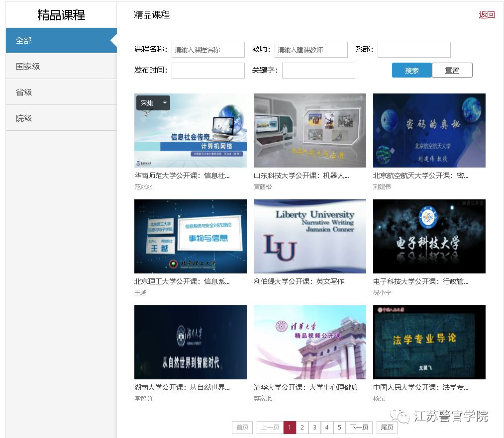The width and height of the screenshot is (504, 438).
Task: Open the 密码的奥秘 course thumbnail
Action: (x=429, y=130)
